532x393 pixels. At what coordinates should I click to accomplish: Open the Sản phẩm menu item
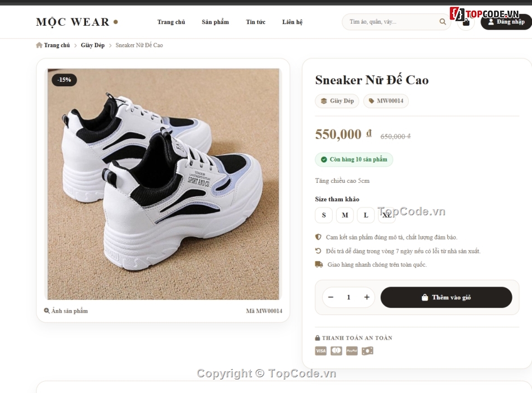[215, 22]
